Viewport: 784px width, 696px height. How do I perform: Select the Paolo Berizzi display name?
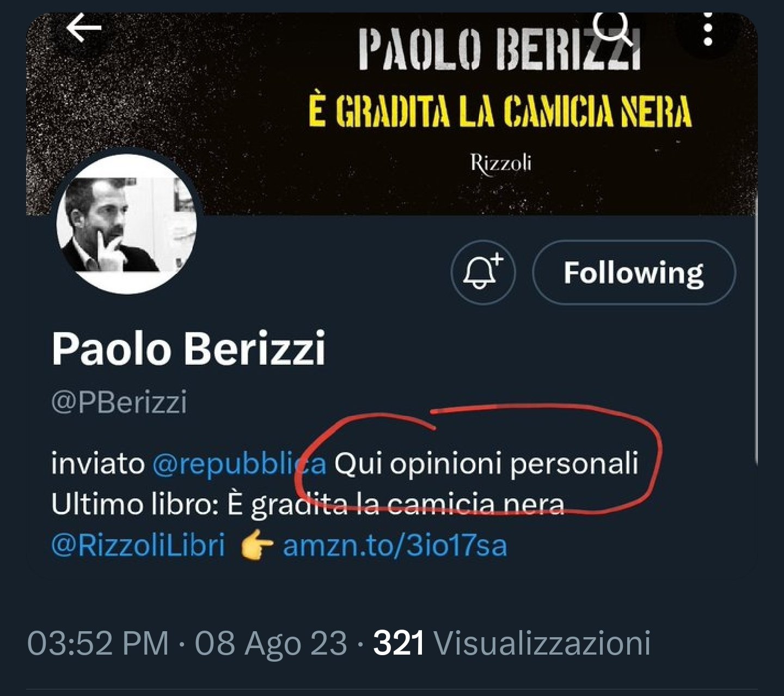coord(188,349)
